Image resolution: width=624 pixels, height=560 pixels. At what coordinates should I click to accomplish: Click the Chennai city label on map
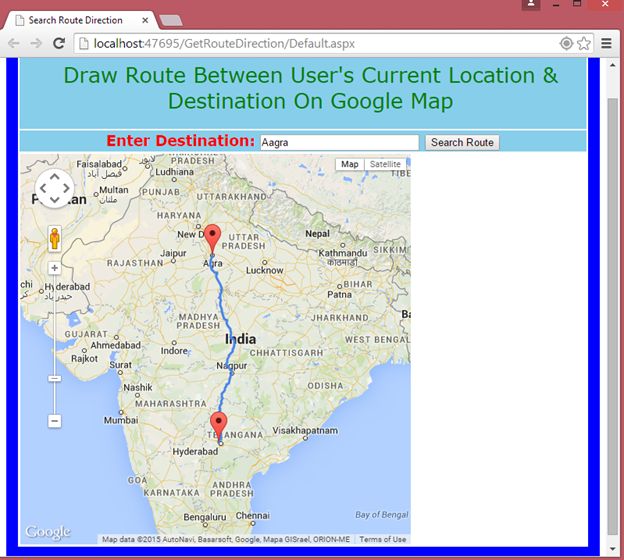point(252,515)
